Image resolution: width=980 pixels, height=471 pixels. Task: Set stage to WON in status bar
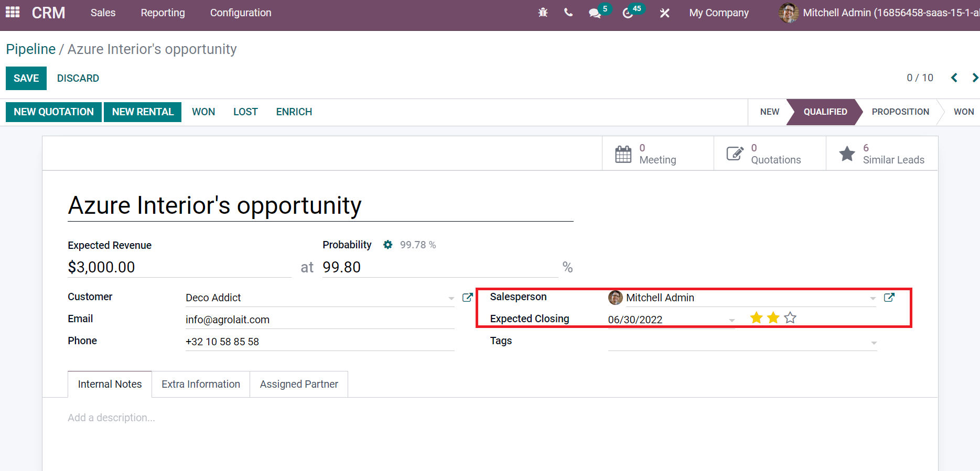(963, 112)
